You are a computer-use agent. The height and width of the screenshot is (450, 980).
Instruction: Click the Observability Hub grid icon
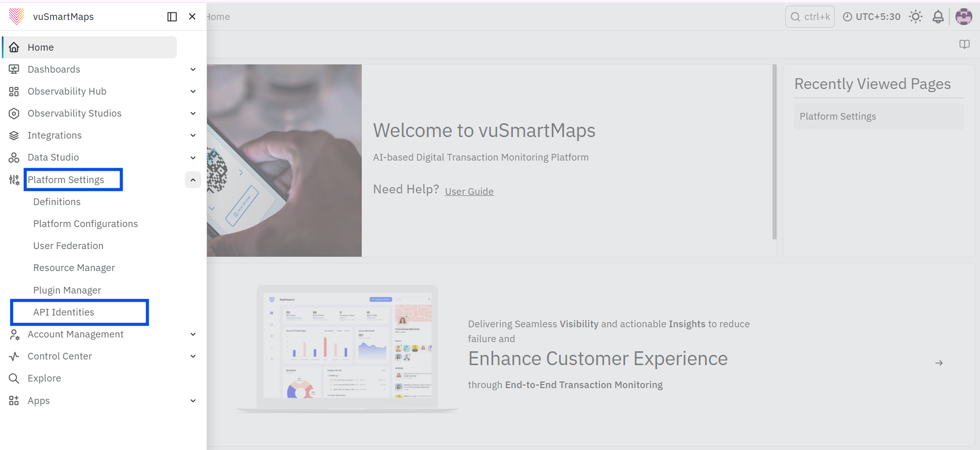tap(14, 92)
